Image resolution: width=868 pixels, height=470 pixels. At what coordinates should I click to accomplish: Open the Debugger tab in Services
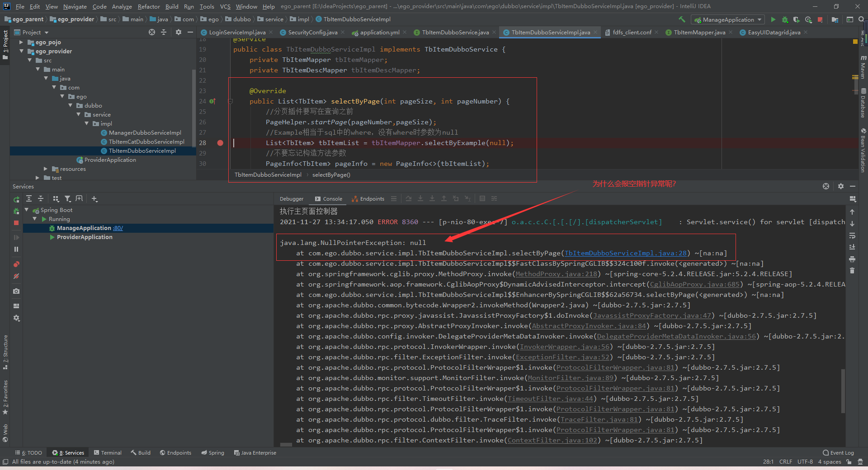point(292,199)
